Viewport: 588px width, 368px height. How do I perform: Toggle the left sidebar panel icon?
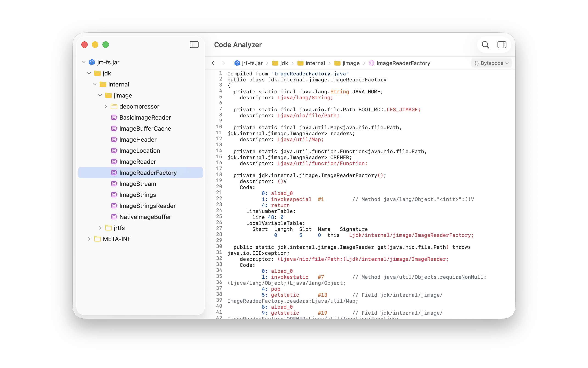click(194, 45)
